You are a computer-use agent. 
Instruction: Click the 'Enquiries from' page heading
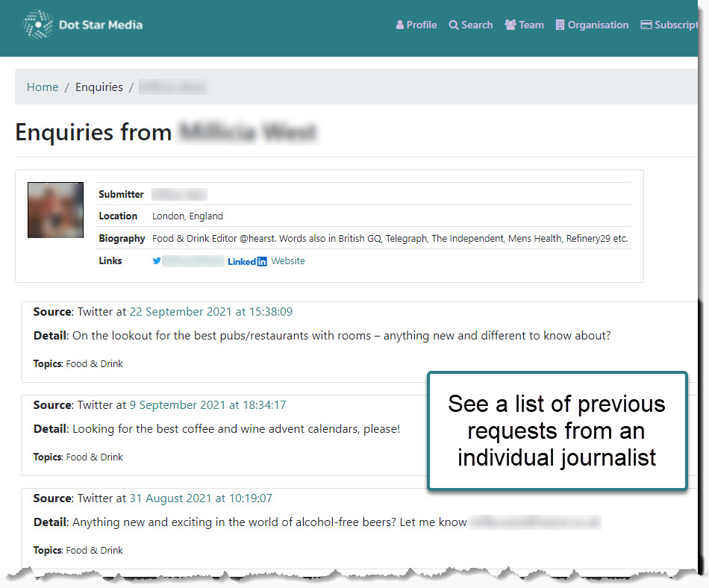click(93, 132)
